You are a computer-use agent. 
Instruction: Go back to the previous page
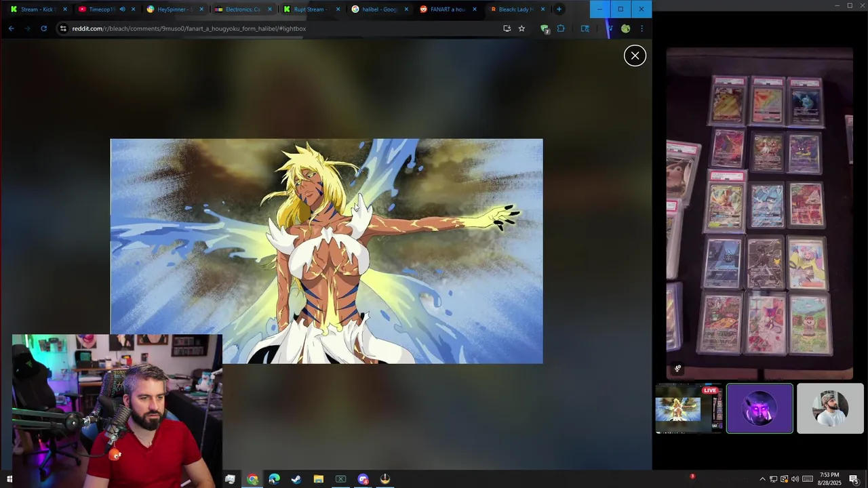pyautogui.click(x=11, y=28)
